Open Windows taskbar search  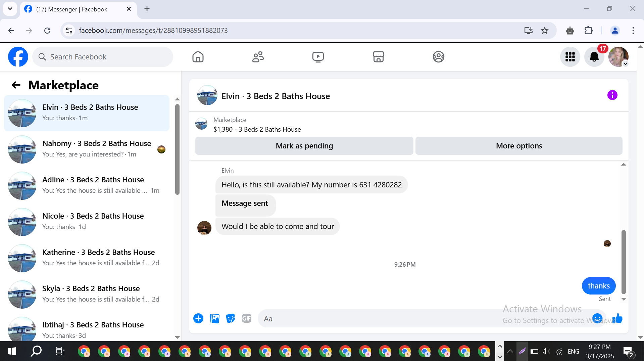coord(36,351)
